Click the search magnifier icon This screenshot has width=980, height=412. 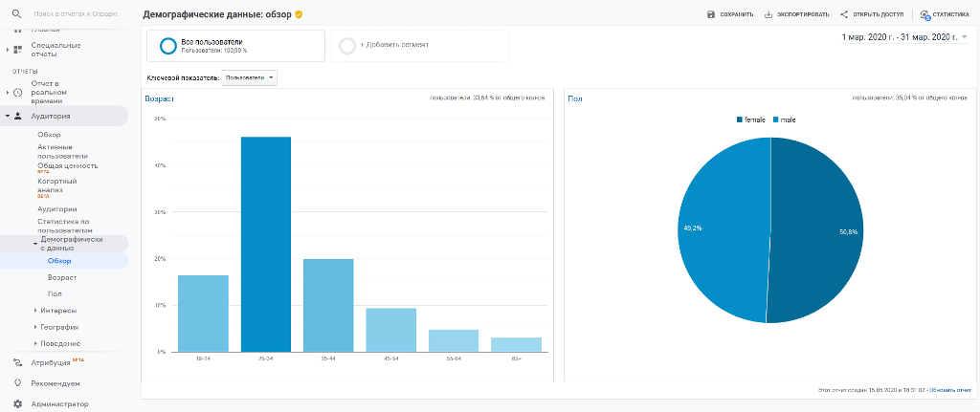(16, 14)
